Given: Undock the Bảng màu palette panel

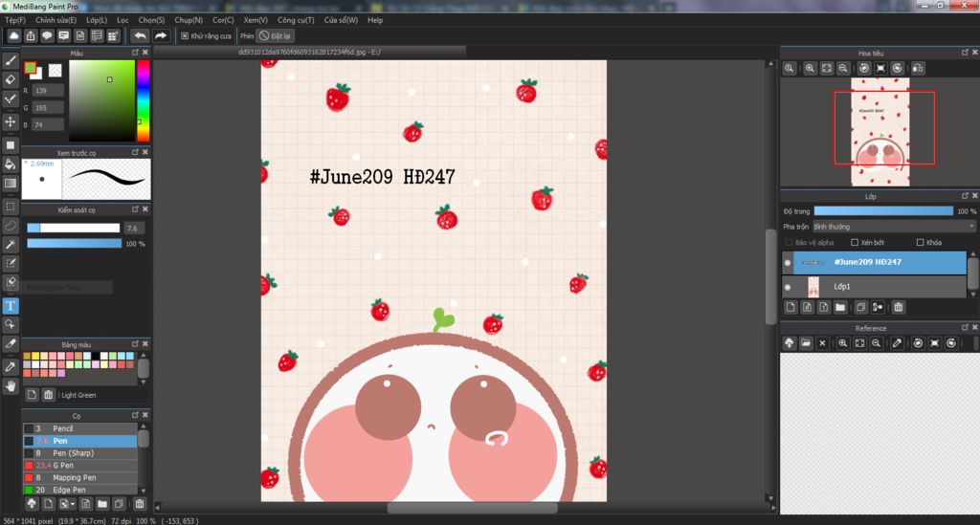Looking at the screenshot, I should coord(135,344).
